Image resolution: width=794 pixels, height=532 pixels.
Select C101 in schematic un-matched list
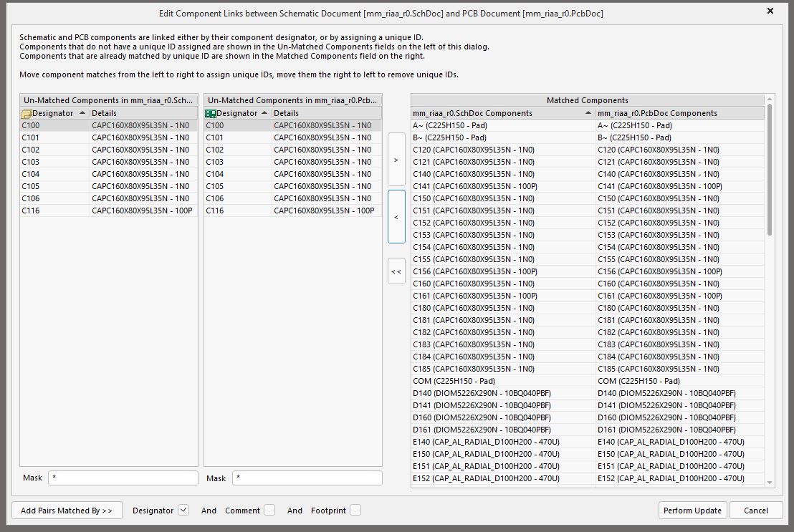tap(108, 137)
